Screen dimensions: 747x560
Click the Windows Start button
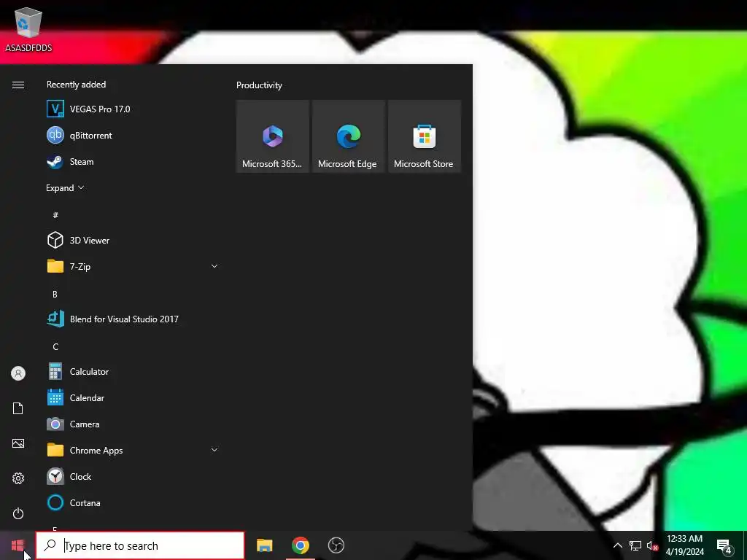click(x=18, y=545)
